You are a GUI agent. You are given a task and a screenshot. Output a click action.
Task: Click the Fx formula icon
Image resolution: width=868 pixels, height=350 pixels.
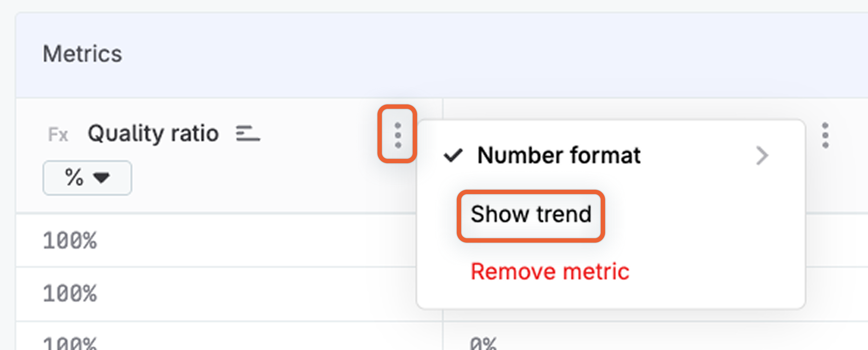(58, 133)
